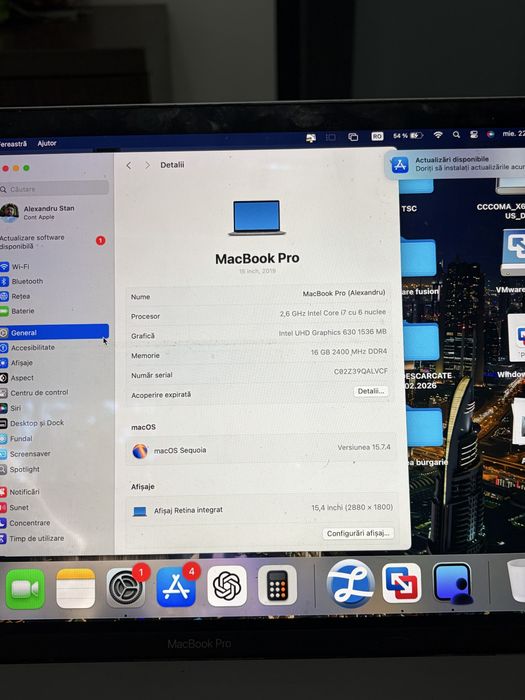Open Control Center in menu bar
Screen dimensions: 525x700
474,134
